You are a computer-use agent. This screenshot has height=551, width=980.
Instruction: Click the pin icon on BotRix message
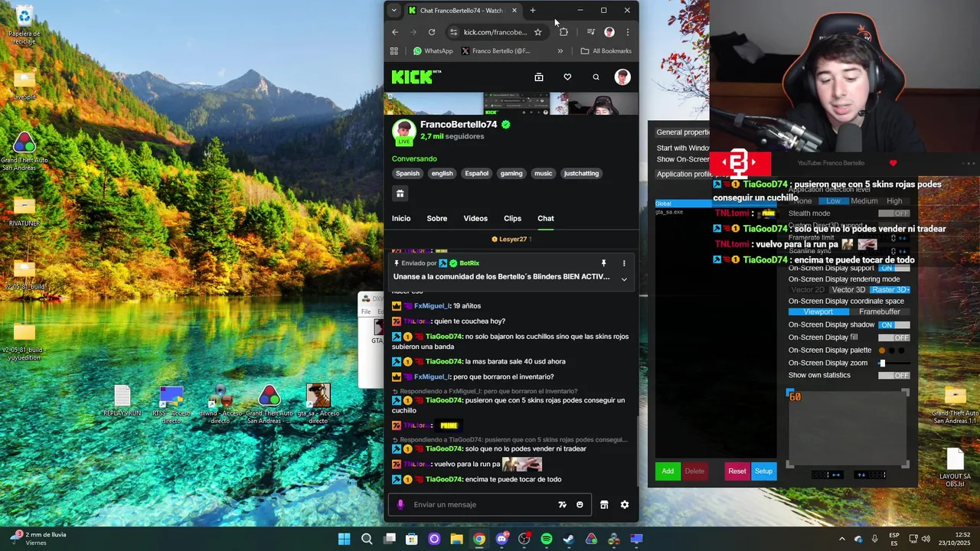coord(603,263)
